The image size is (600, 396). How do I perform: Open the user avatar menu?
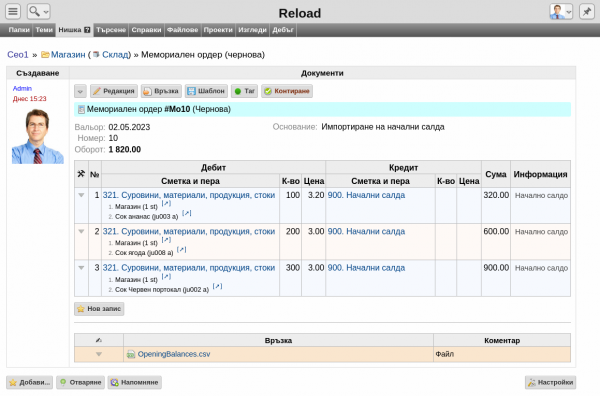click(x=561, y=11)
